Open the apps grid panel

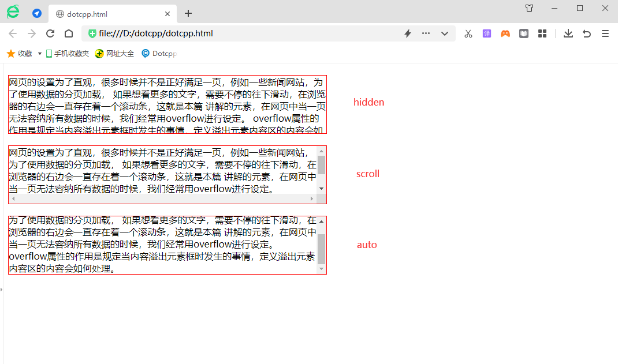click(x=542, y=33)
